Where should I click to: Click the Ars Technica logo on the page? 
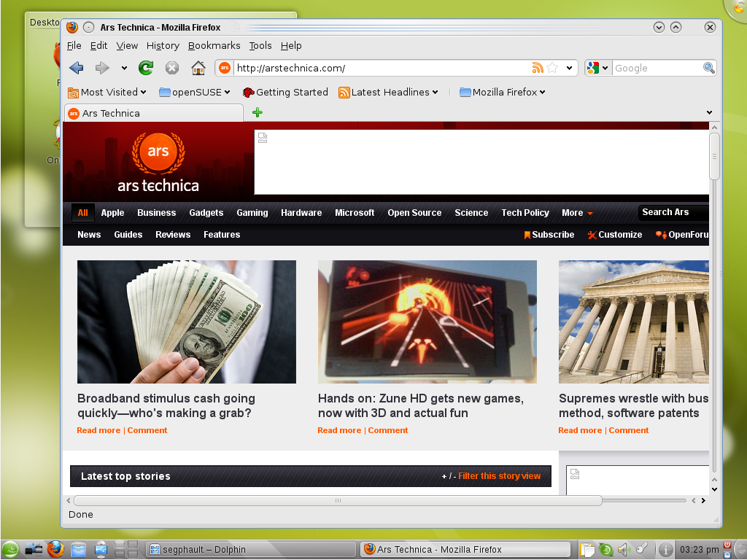[x=158, y=163]
